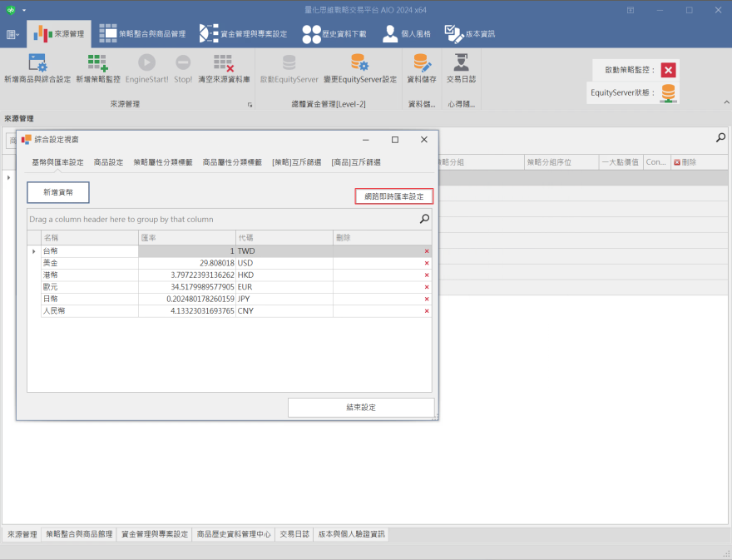
Task: Collapse the ribbon with the chevron arrow
Action: [x=723, y=106]
